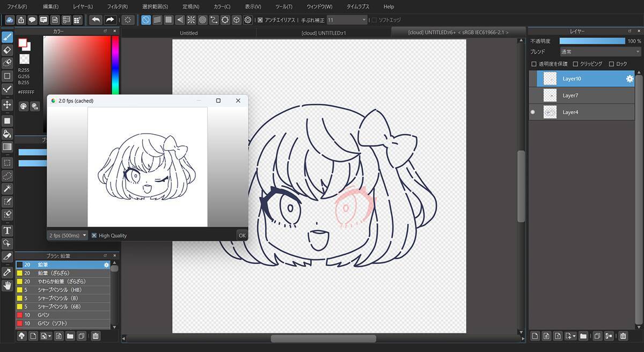
Task: Select the Eraser tool in the left toolbar
Action: pos(8,50)
